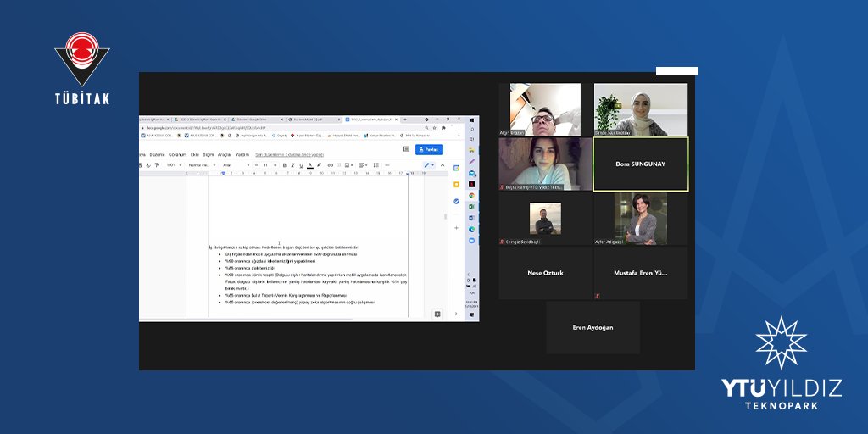Open the Ekle menu

[x=195, y=154]
